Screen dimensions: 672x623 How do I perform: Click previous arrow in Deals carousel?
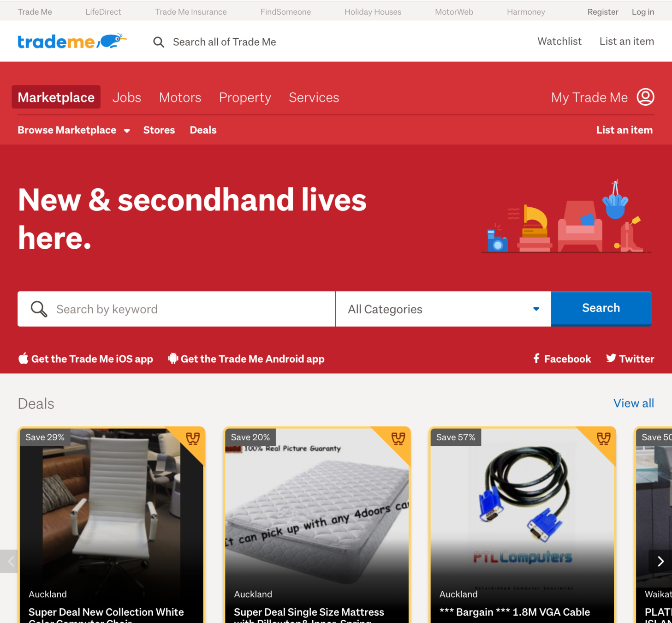(x=9, y=561)
